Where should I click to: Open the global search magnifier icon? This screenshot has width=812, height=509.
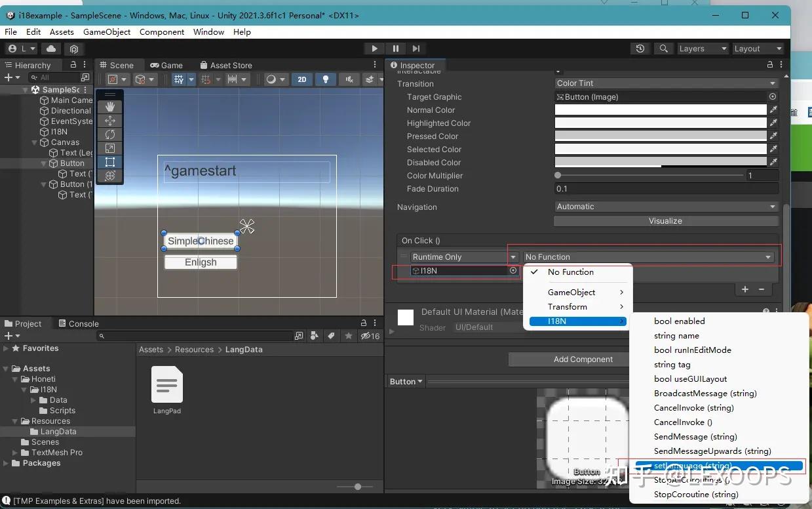(x=664, y=49)
